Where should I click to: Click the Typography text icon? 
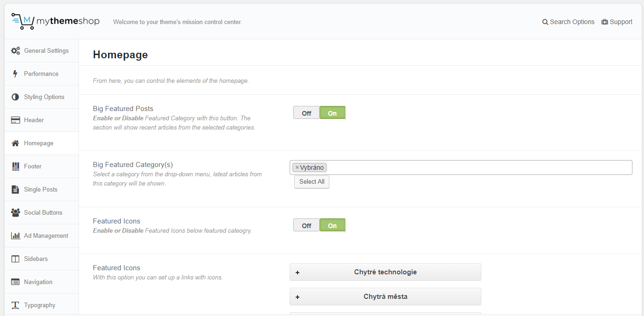15,305
